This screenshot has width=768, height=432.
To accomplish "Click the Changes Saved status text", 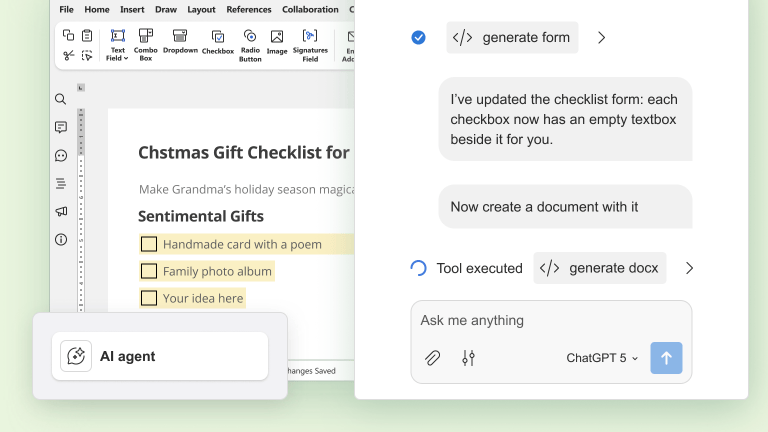I will click(312, 371).
